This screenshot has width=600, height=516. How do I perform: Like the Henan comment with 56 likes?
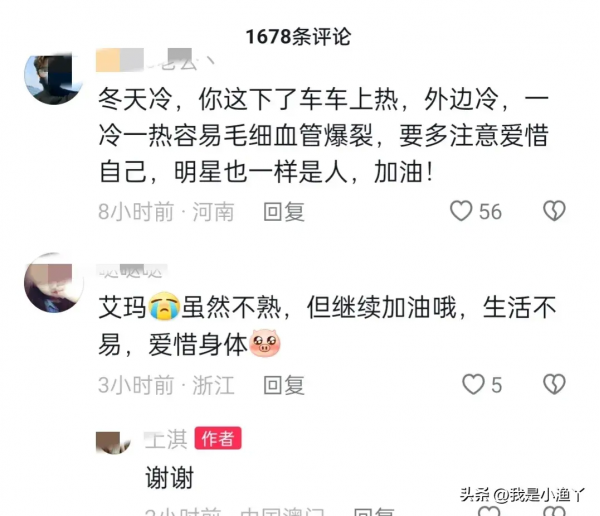461,211
